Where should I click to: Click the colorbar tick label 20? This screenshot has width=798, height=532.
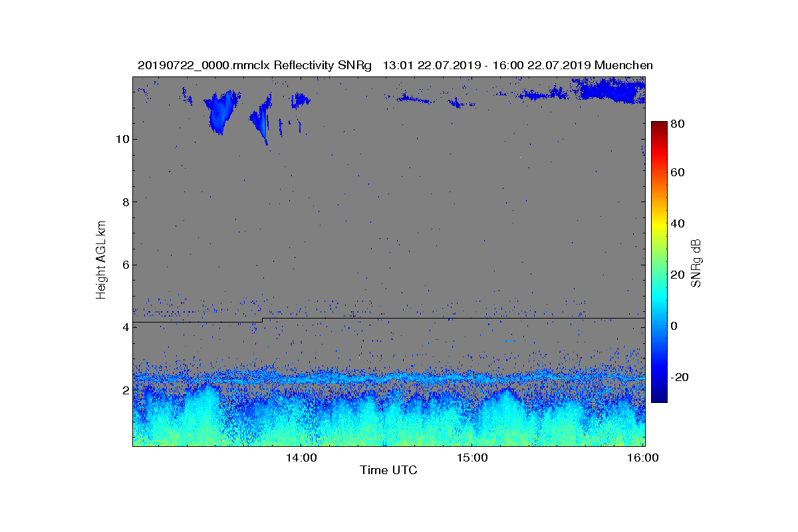[678, 275]
